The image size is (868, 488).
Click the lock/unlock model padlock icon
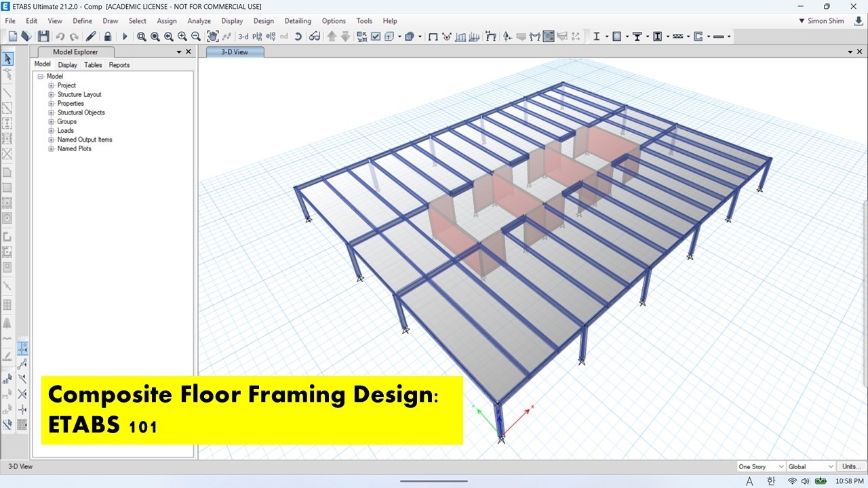point(108,37)
